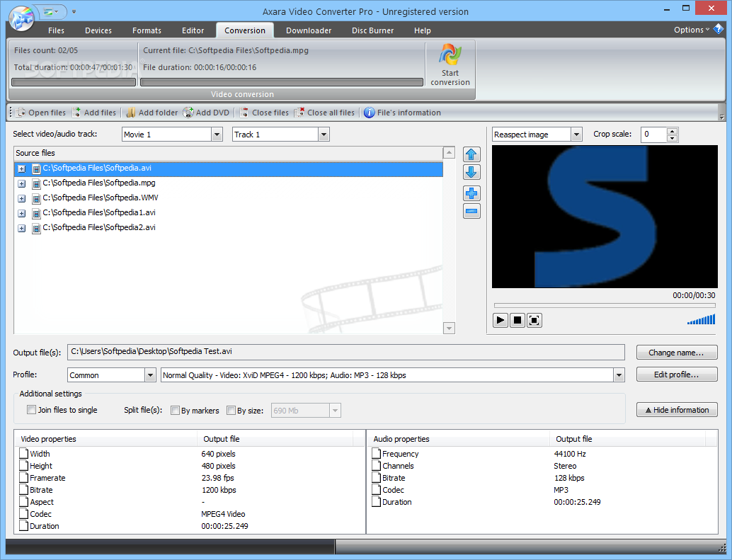Click the Change name... button
The width and height of the screenshot is (732, 560).
677,353
